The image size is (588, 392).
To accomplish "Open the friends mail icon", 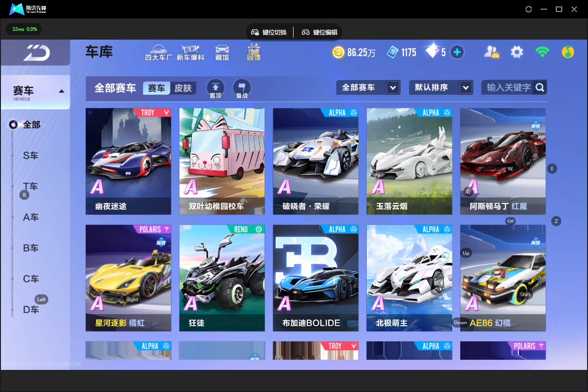I will tap(491, 52).
